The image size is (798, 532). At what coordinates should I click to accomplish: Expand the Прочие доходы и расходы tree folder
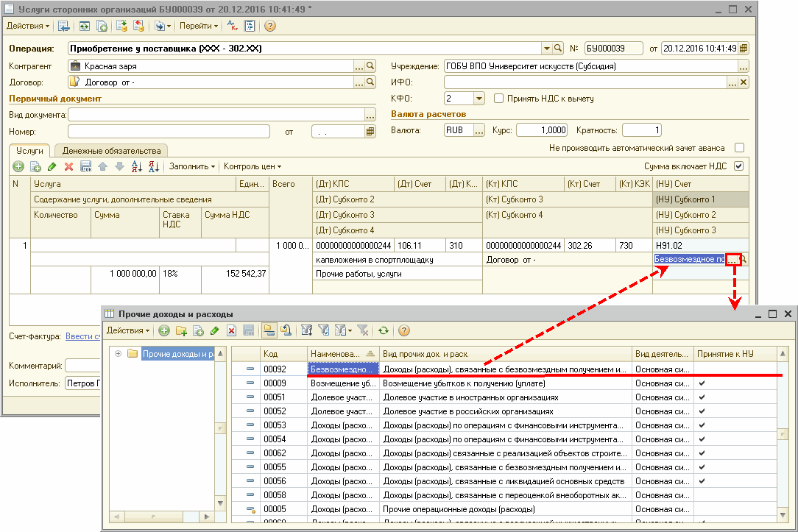pyautogui.click(x=117, y=354)
